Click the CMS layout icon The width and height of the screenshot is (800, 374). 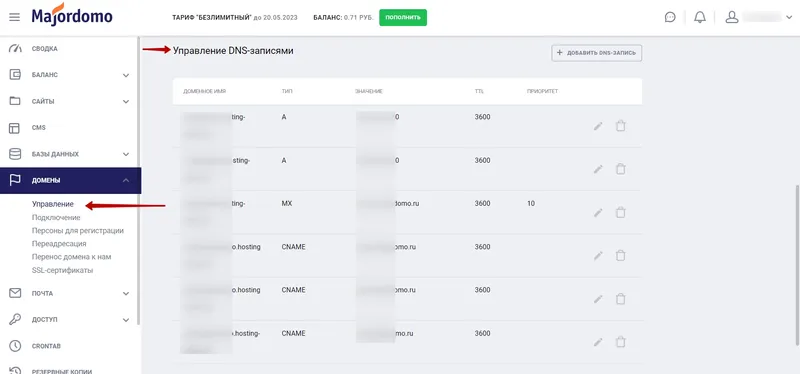(15, 128)
